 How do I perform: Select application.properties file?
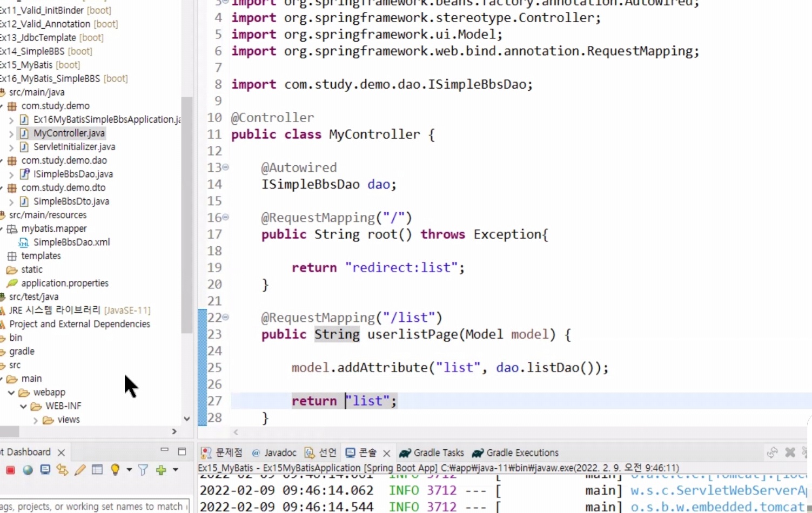coord(65,283)
